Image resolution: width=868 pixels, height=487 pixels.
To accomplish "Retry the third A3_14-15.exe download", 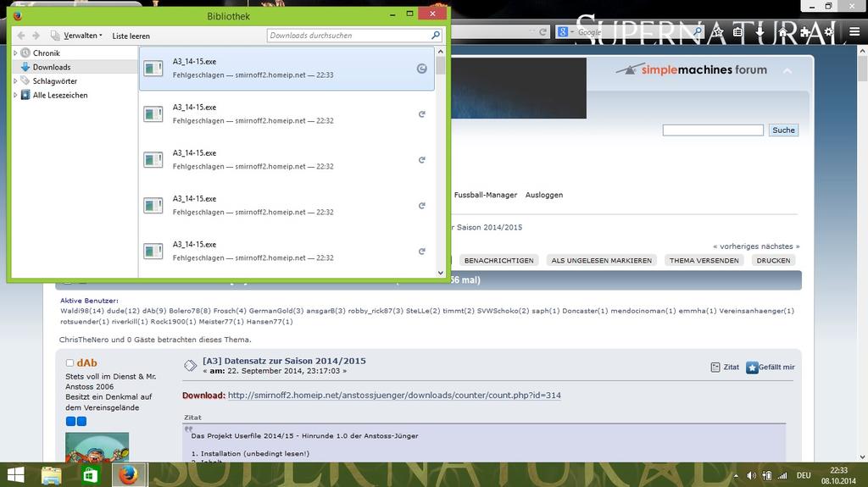I will coord(422,160).
